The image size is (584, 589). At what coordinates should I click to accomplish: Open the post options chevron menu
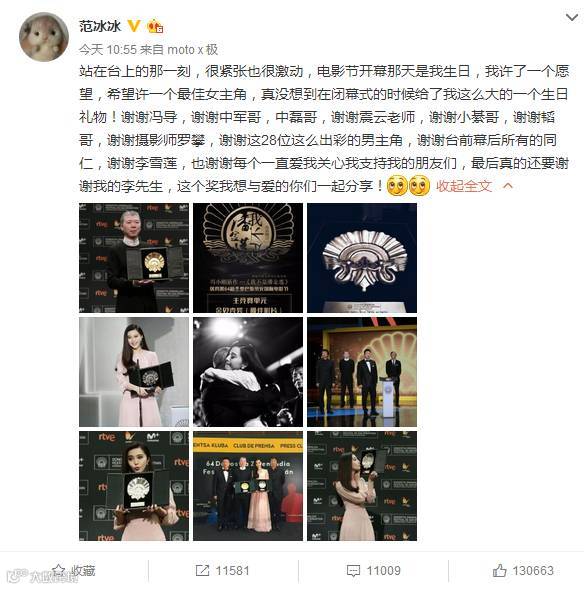(x=572, y=18)
